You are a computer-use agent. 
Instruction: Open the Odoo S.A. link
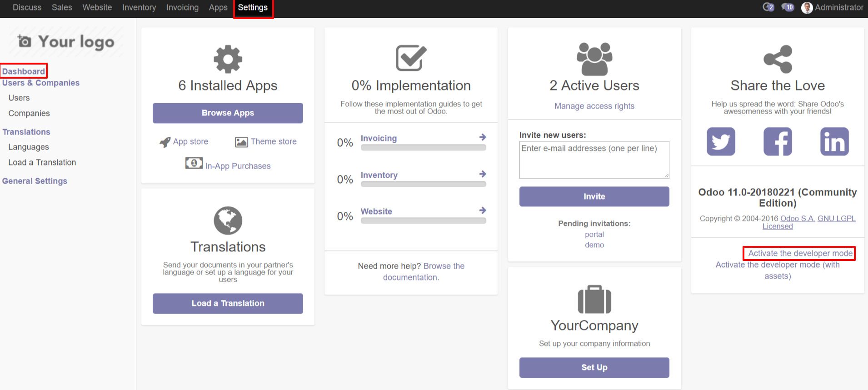tap(798, 219)
